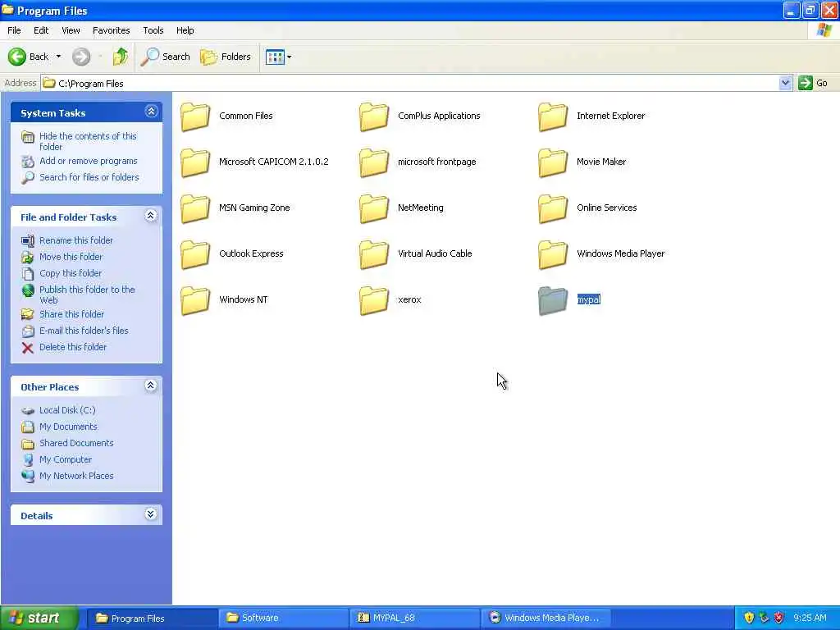Select the Internet Explorer folder icon

[x=553, y=116]
